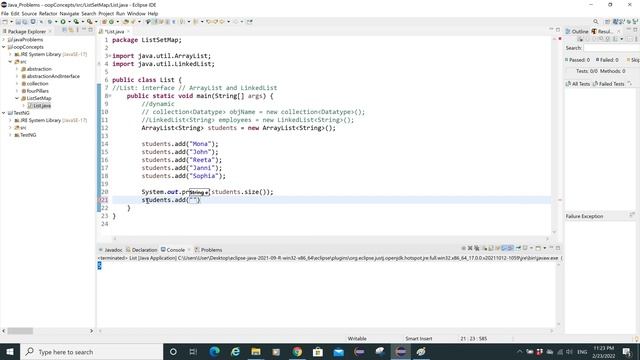Image resolution: width=640 pixels, height=360 pixels.
Task: Toggle Show Console When Output Changes button
Action: (504, 248)
